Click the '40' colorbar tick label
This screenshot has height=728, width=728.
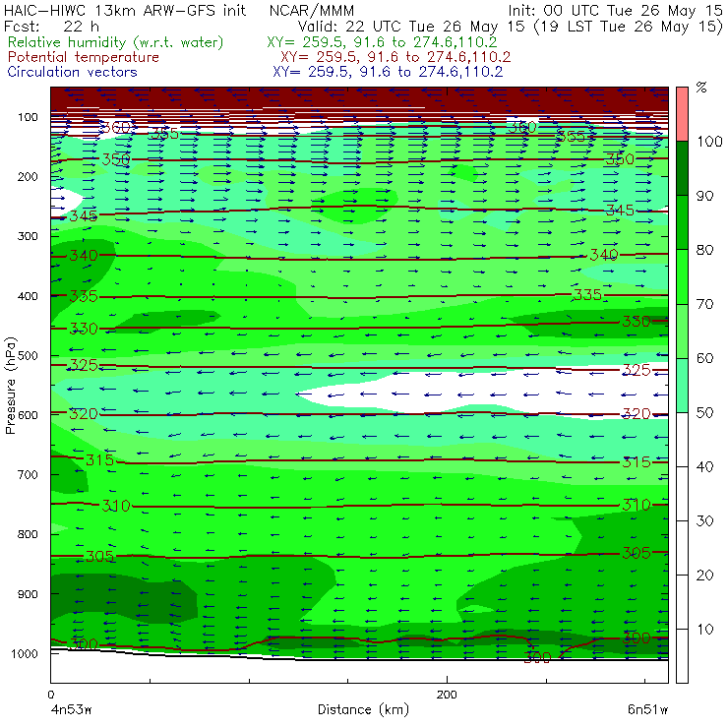pyautogui.click(x=704, y=466)
